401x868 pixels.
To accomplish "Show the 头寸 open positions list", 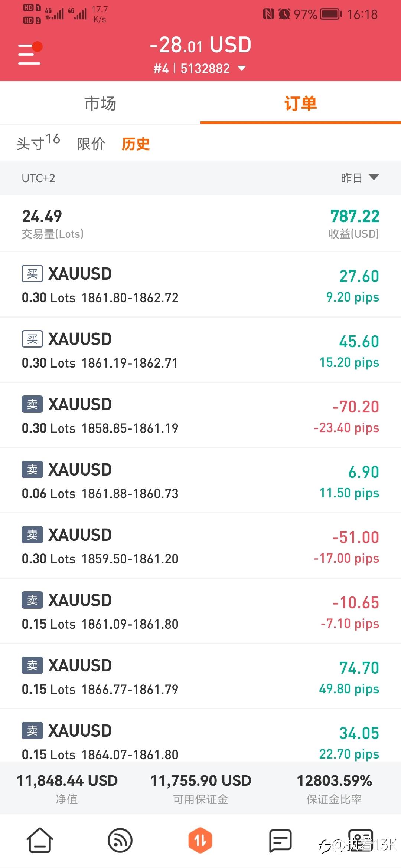I will pyautogui.click(x=38, y=143).
